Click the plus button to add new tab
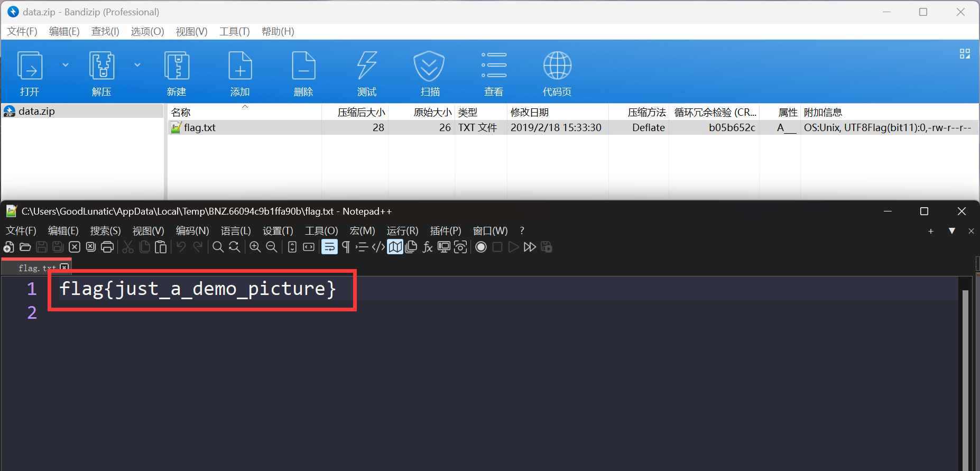 (x=931, y=231)
